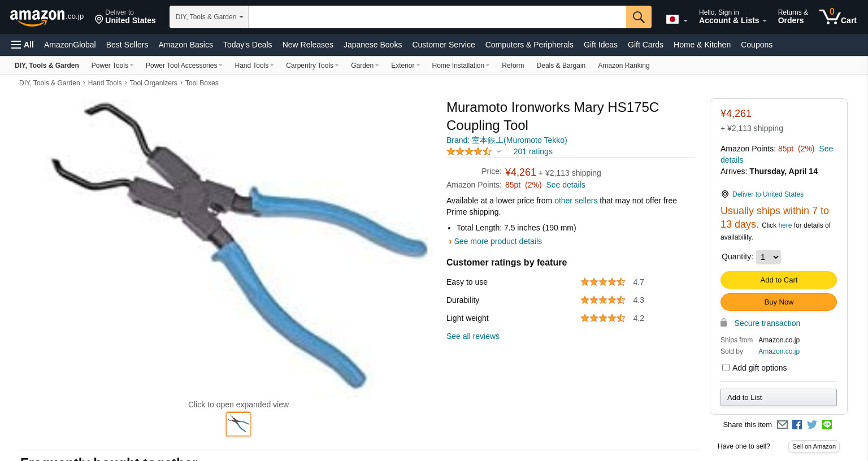
Task: Expand the star rating breakdown chevron
Action: 498,151
